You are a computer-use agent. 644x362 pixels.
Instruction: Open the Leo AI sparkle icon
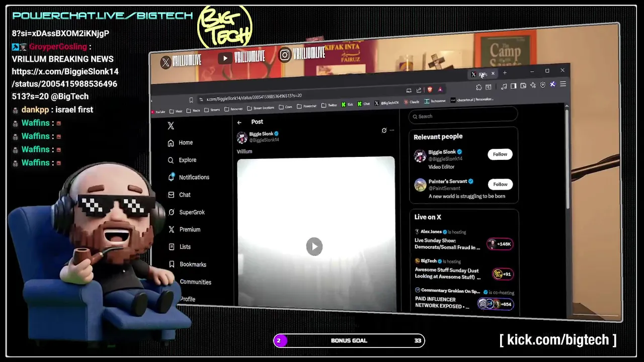coord(533,85)
